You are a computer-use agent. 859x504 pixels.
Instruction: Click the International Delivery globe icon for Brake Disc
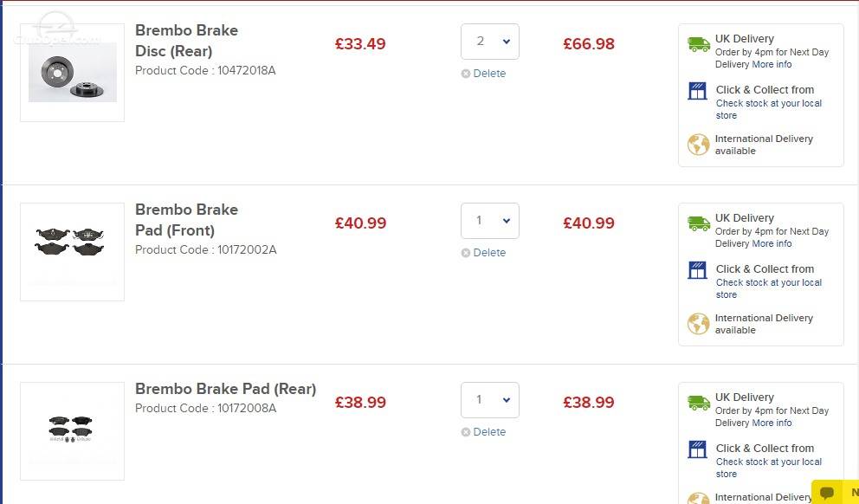[x=699, y=145]
